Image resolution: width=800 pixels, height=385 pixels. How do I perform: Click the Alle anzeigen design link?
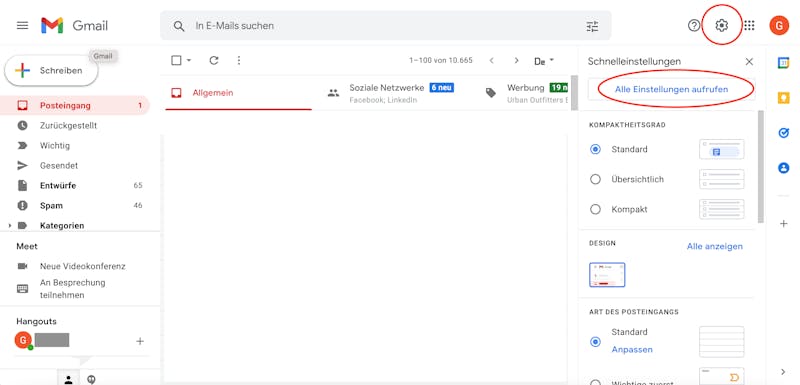pos(714,246)
